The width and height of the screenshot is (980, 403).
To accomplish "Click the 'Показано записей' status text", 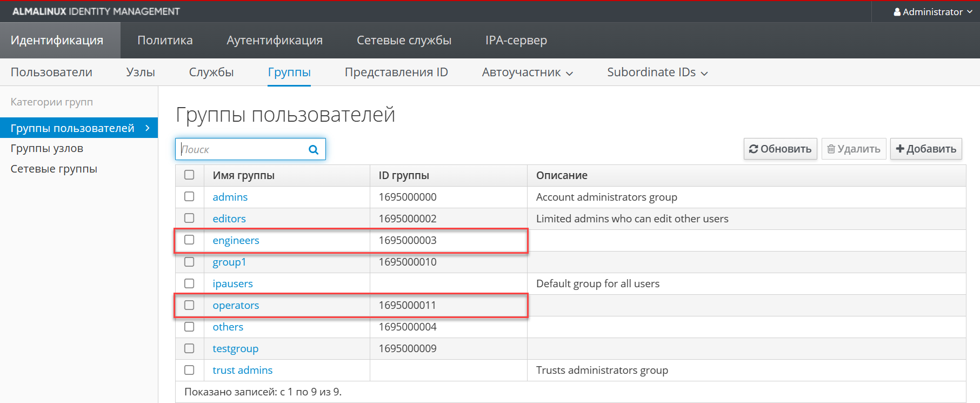I will tap(263, 392).
